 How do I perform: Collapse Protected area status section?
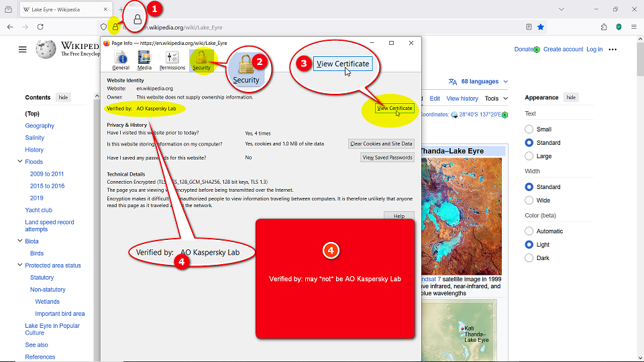[19, 265]
